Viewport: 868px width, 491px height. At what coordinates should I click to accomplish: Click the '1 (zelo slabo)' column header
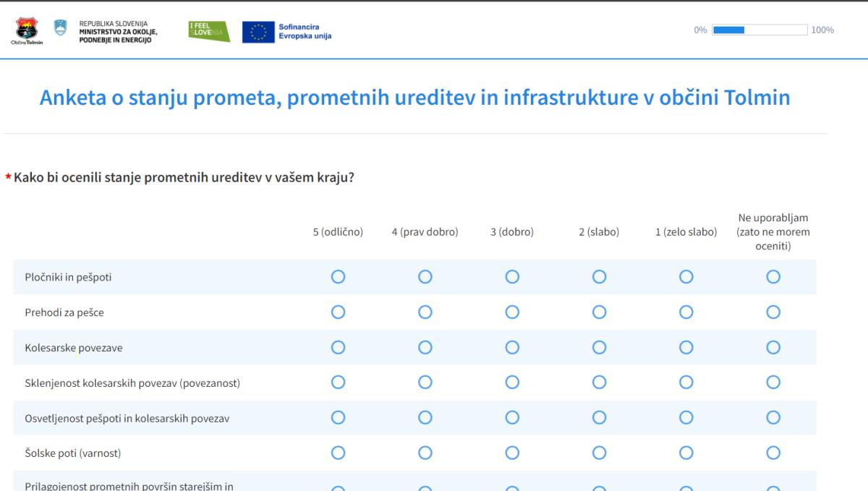pos(686,232)
